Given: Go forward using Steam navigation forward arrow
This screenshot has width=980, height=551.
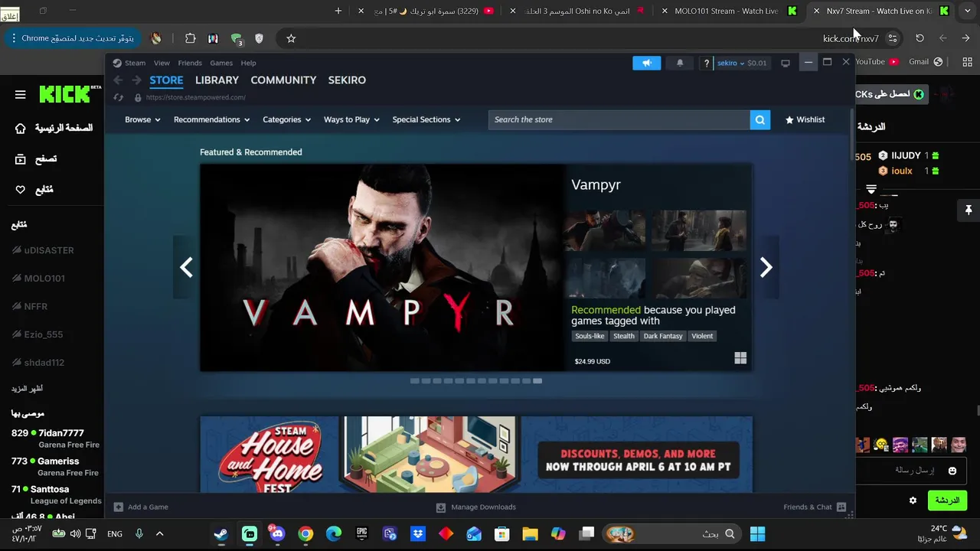Looking at the screenshot, I should click(x=136, y=80).
